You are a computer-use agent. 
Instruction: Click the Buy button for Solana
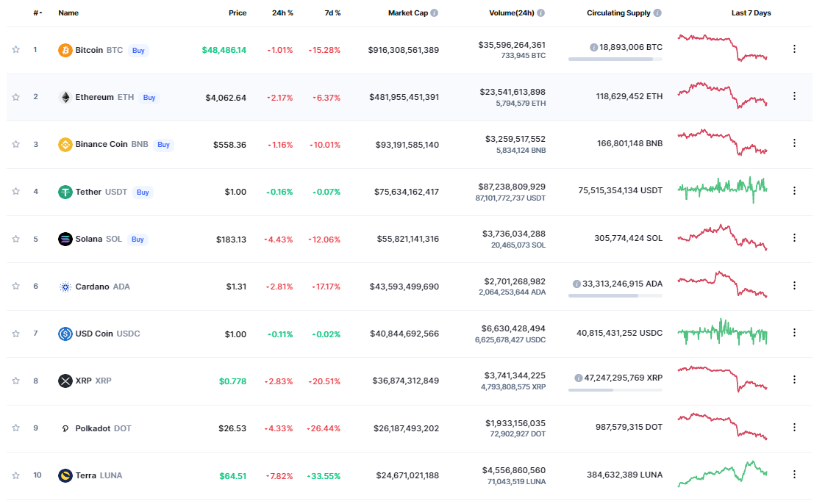[x=138, y=240]
